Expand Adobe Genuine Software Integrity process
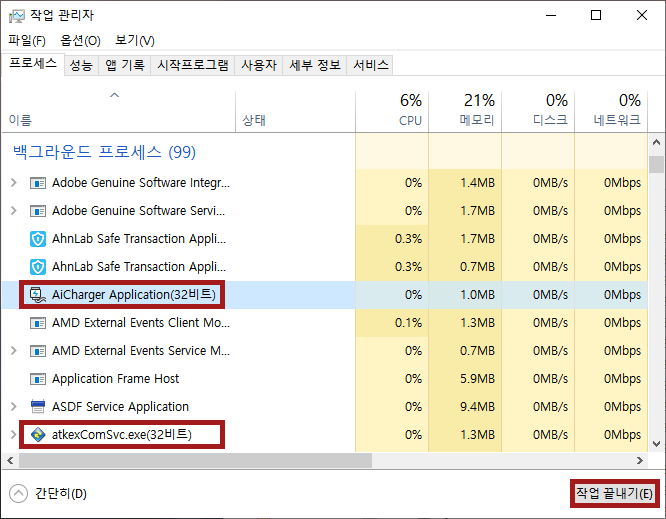 pyautogui.click(x=14, y=183)
